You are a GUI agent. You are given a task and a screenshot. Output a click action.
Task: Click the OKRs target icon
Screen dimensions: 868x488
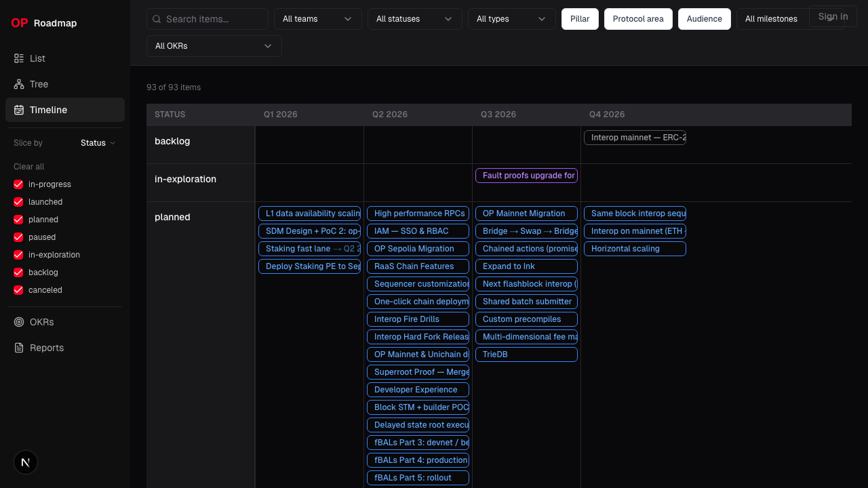[19, 322]
